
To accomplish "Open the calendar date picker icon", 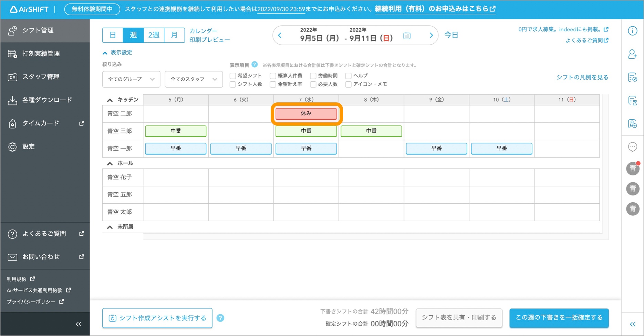I will 407,35.
